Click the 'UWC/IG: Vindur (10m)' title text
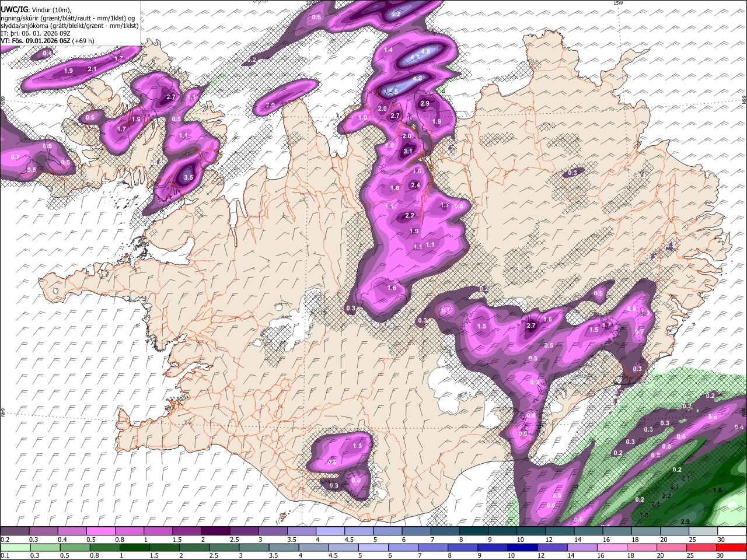 [x=36, y=10]
